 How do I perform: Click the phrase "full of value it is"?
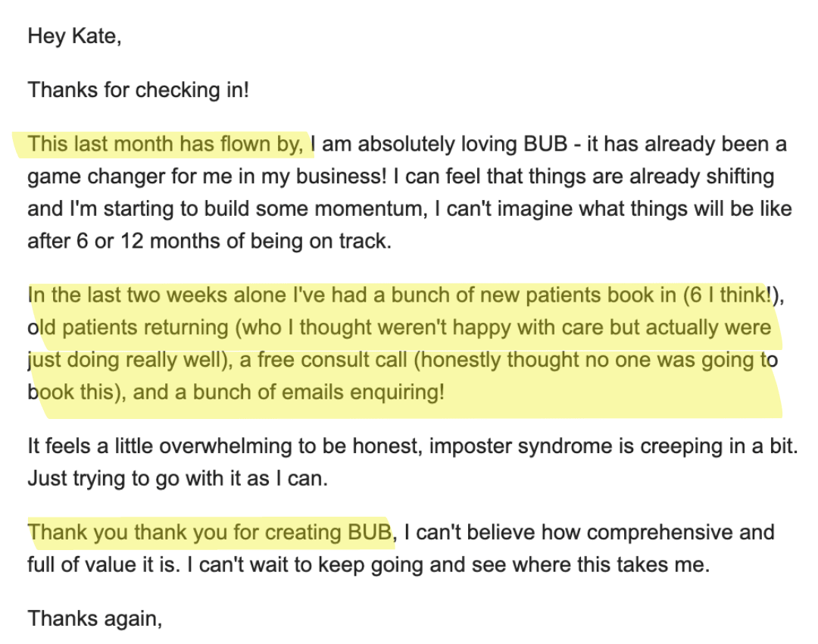click(101, 565)
